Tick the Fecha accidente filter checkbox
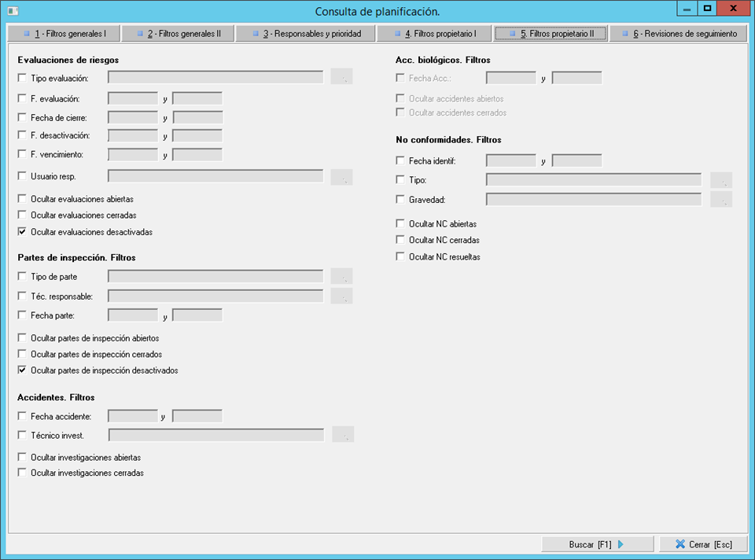This screenshot has width=755, height=560. [x=22, y=416]
